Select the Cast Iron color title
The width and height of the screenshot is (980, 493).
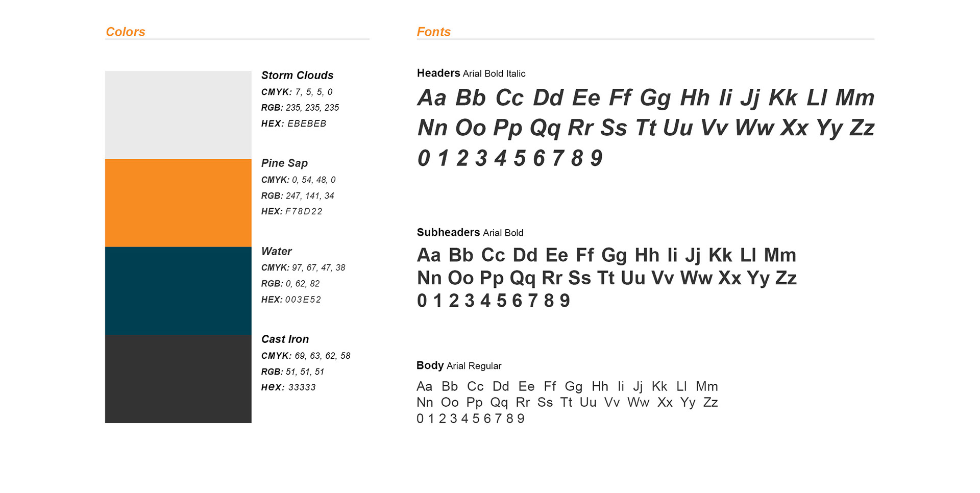285,339
